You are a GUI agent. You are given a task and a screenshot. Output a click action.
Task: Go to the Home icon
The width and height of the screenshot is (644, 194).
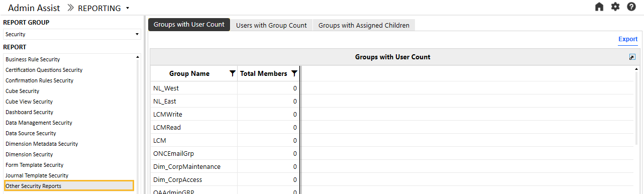coord(599,7)
